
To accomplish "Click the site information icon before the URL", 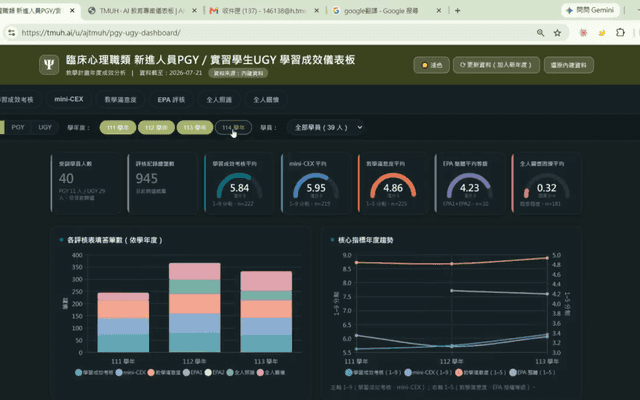I will coord(11,33).
